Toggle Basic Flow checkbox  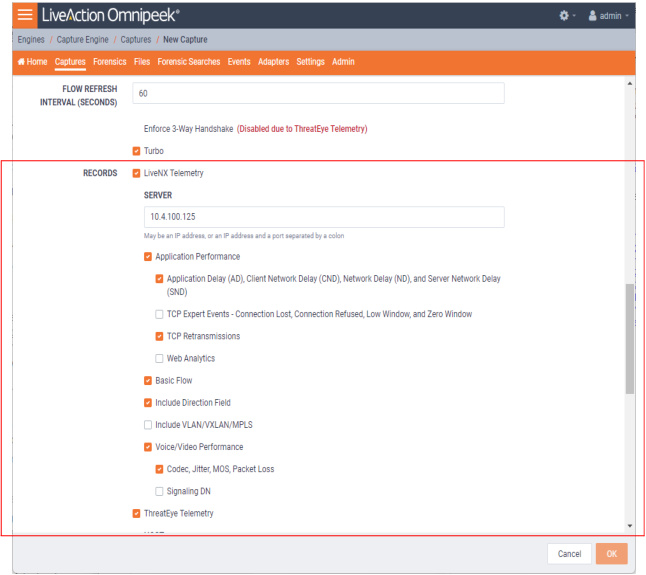pyautogui.click(x=148, y=381)
